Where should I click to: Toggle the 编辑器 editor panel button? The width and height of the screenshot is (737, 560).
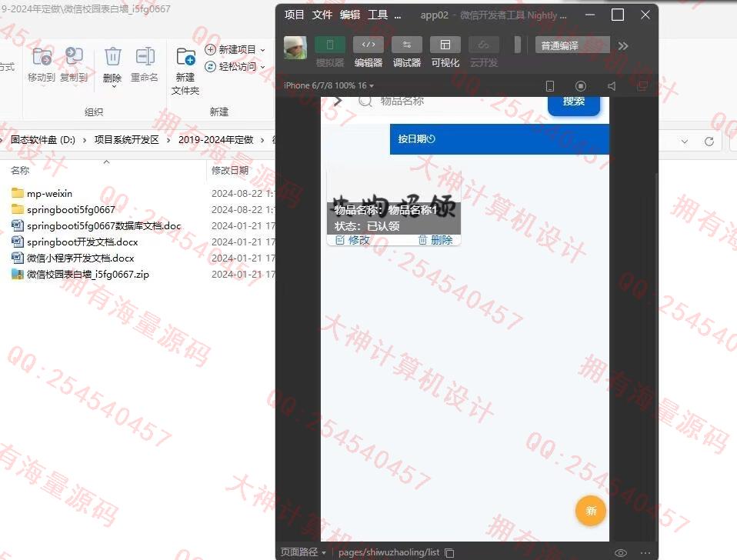(368, 52)
